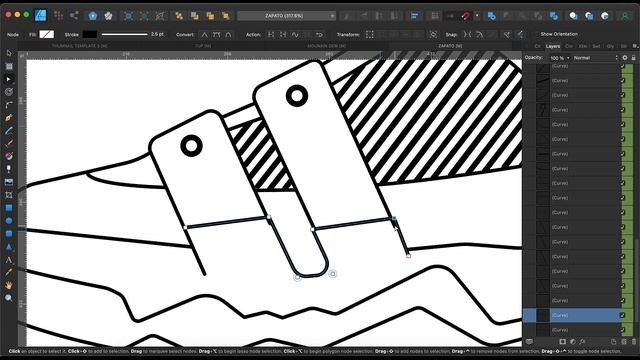The width and height of the screenshot is (640, 360).
Task: Open the Swt swatches panel tab
Action: click(596, 46)
